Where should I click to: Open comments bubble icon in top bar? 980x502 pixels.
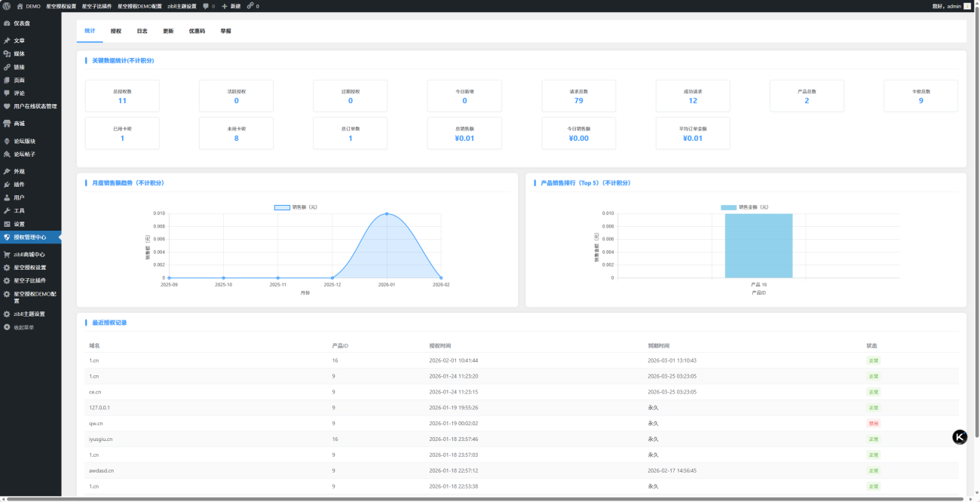coord(206,6)
